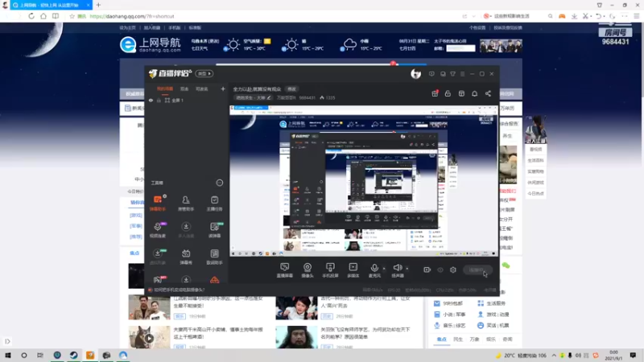Open the video co-stream tool with microphone icon
This screenshot has width=644, height=362.
(158, 230)
